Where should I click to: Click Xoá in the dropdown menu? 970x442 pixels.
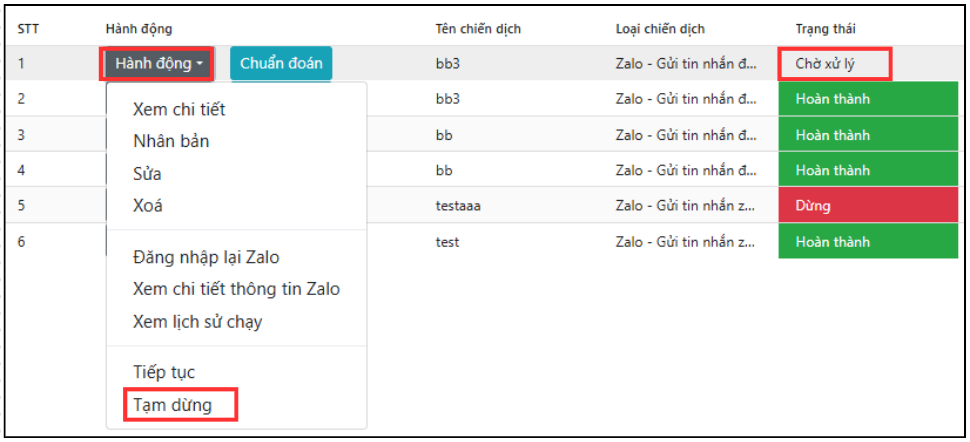(147, 206)
